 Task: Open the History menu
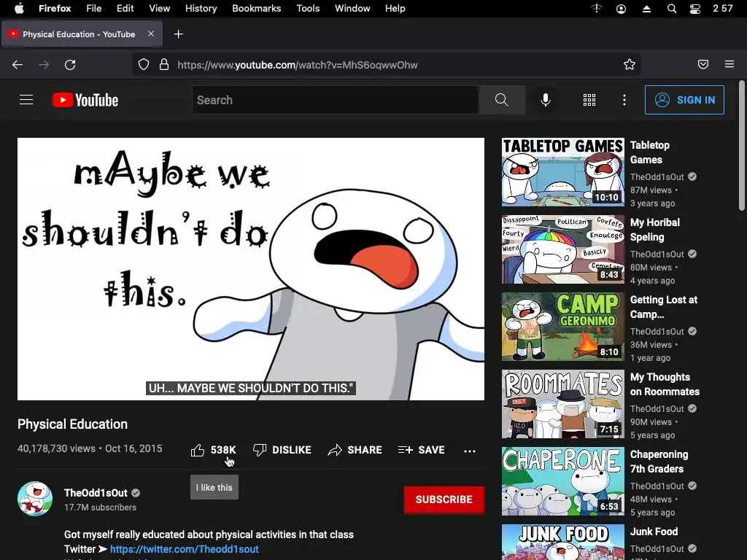pyautogui.click(x=201, y=9)
